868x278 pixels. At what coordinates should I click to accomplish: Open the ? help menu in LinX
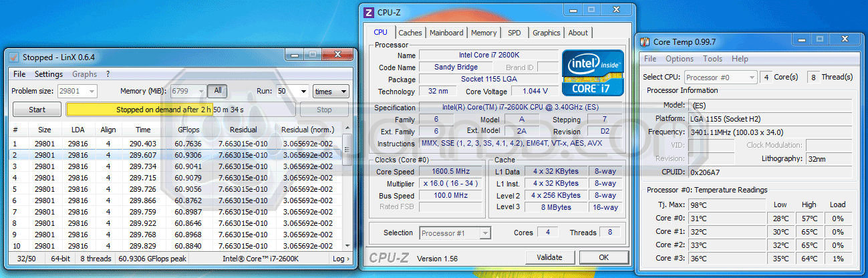click(108, 74)
